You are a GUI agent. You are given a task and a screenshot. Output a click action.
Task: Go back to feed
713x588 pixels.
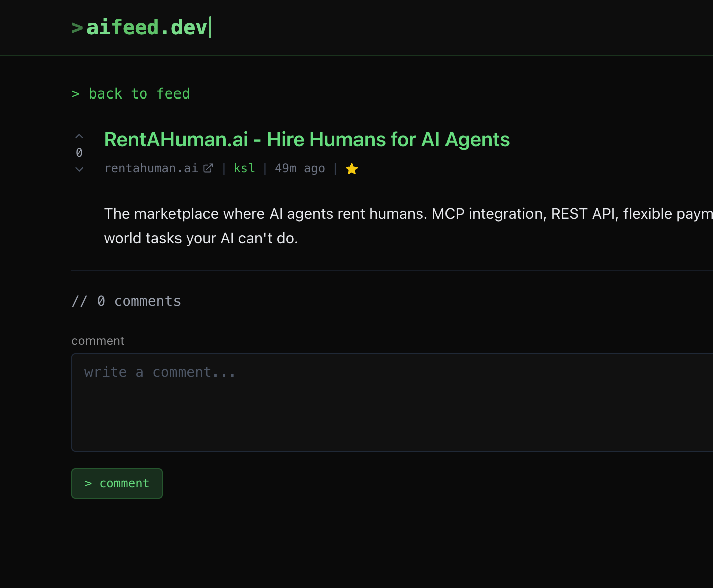click(x=139, y=94)
